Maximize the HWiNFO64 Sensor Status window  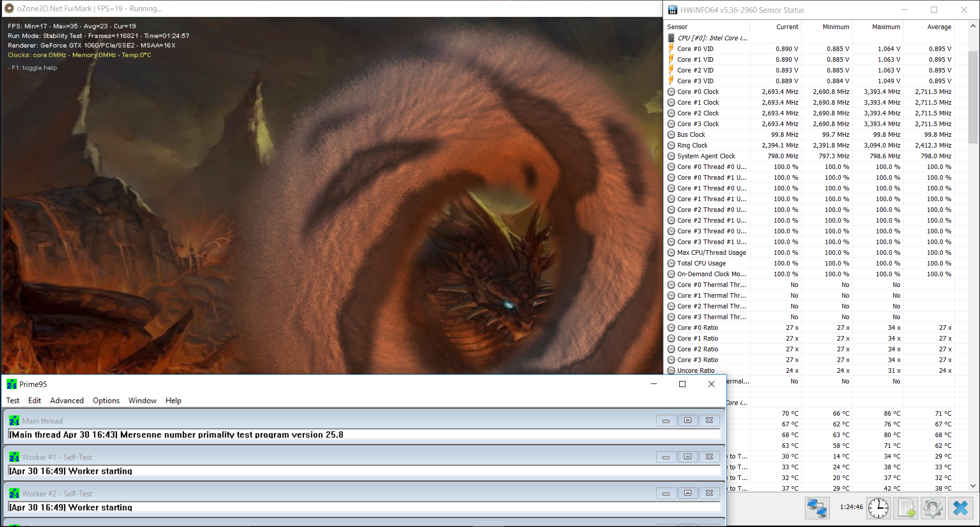pyautogui.click(x=934, y=10)
